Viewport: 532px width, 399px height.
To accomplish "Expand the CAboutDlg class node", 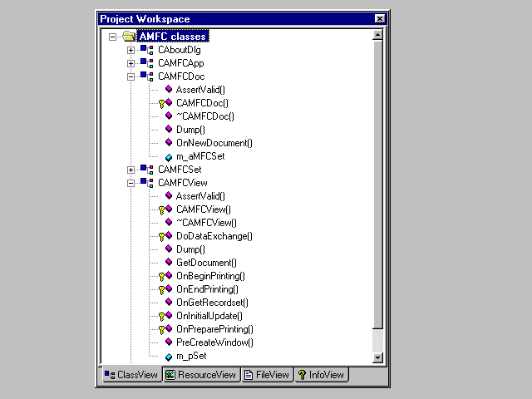I will pos(131,50).
